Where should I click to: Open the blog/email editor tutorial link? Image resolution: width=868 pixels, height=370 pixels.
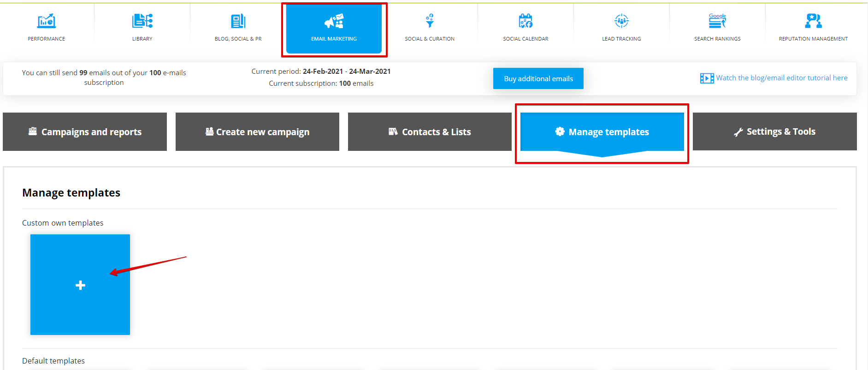tap(782, 78)
